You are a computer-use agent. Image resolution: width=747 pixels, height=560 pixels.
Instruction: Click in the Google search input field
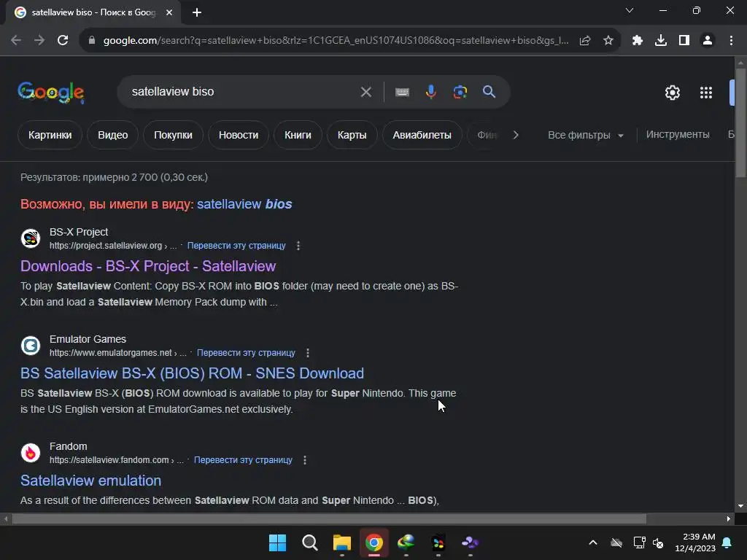[241, 92]
